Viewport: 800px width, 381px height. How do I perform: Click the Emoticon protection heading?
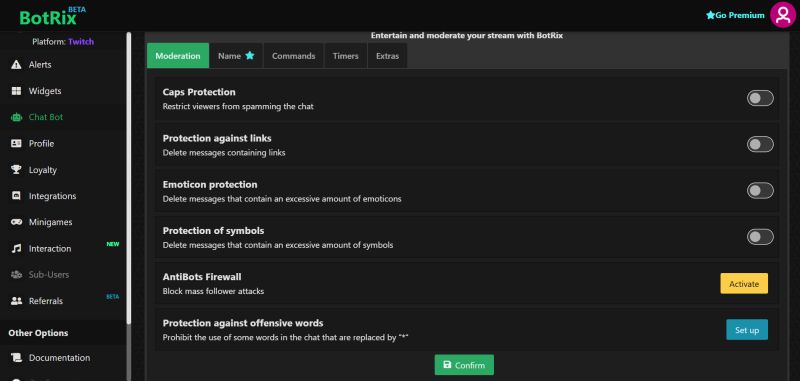click(x=210, y=184)
